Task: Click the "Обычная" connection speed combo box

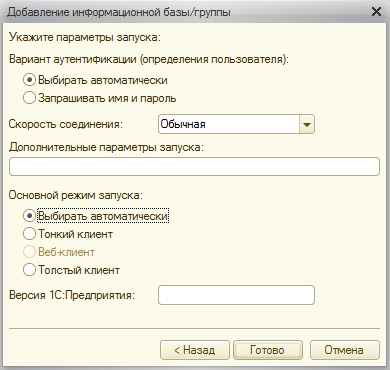Action: tap(236, 124)
